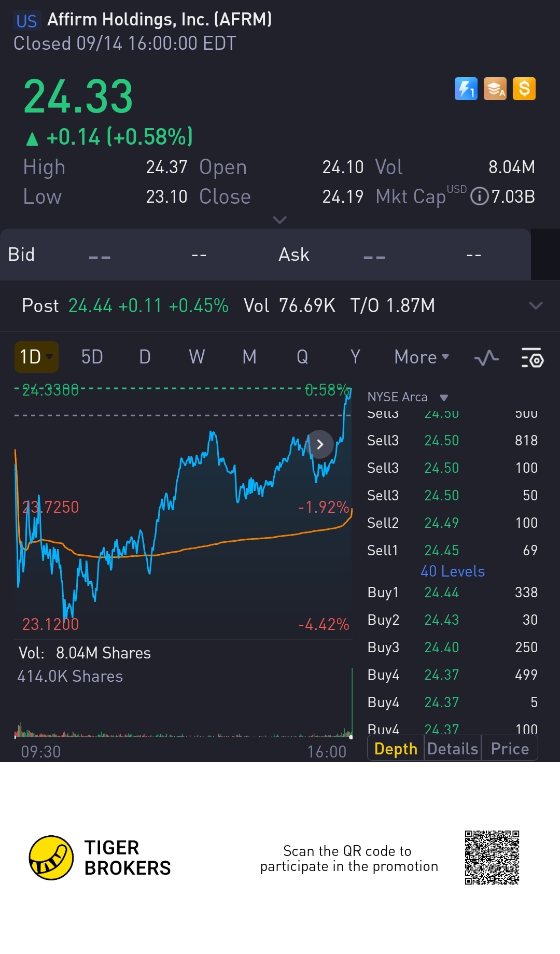
Task: Tap Buy1 row at 24.44
Action: (x=452, y=592)
